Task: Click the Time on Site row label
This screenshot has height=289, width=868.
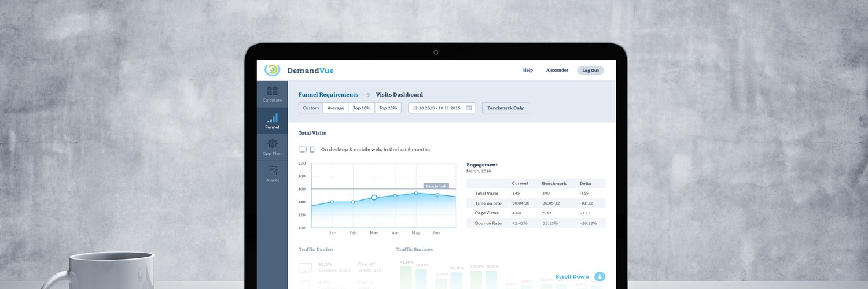Action: (x=488, y=203)
